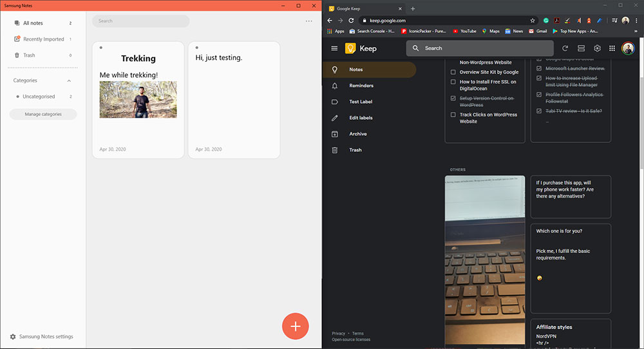Image resolution: width=644 pixels, height=349 pixels.
Task: Click the Chrome profile avatar in the toolbar
Action: [625, 21]
